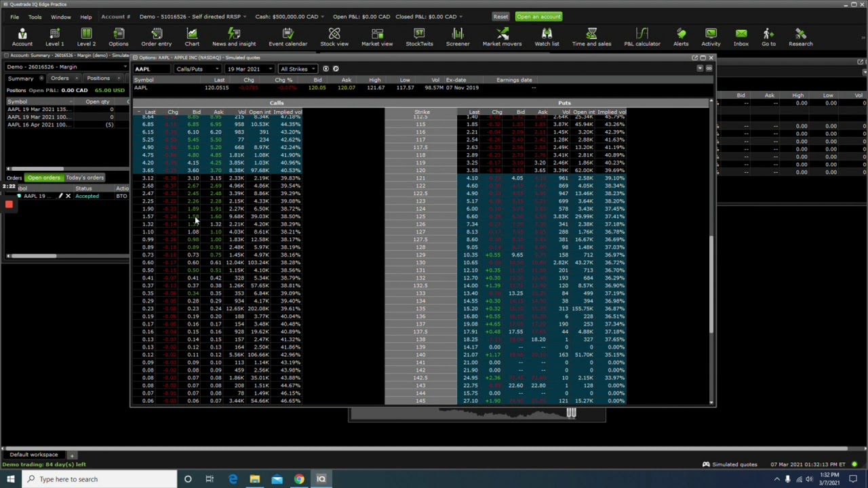Expand the Demo - 26016526 - Margin account selector
Screen dimensions: 868x488
66,66
